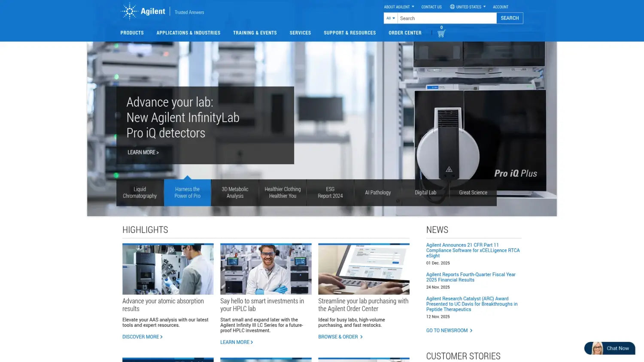Click the HIGHLIGHTS section heading
644x362 pixels.
(x=145, y=229)
